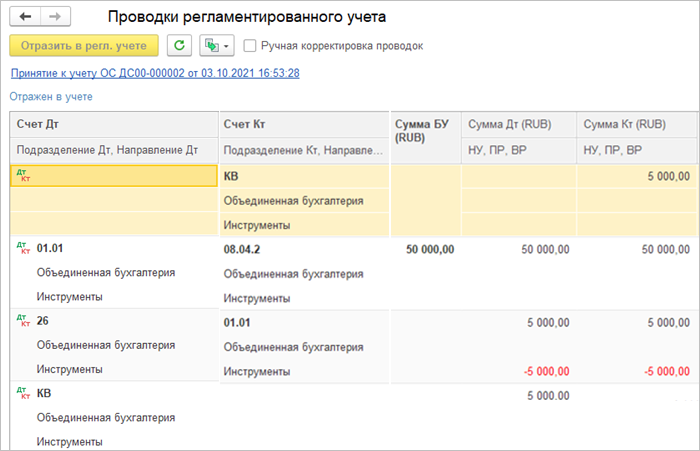700x451 pixels.
Task: Click the Сумма Кт (RUB) column header
Action: click(x=624, y=124)
